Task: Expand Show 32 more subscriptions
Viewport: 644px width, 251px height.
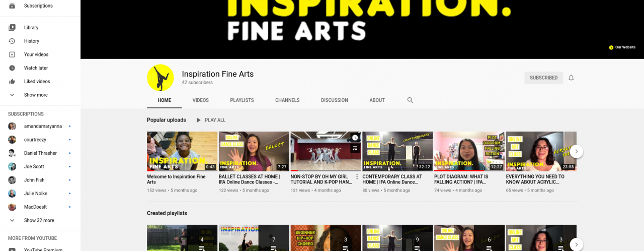Action: (x=40, y=220)
